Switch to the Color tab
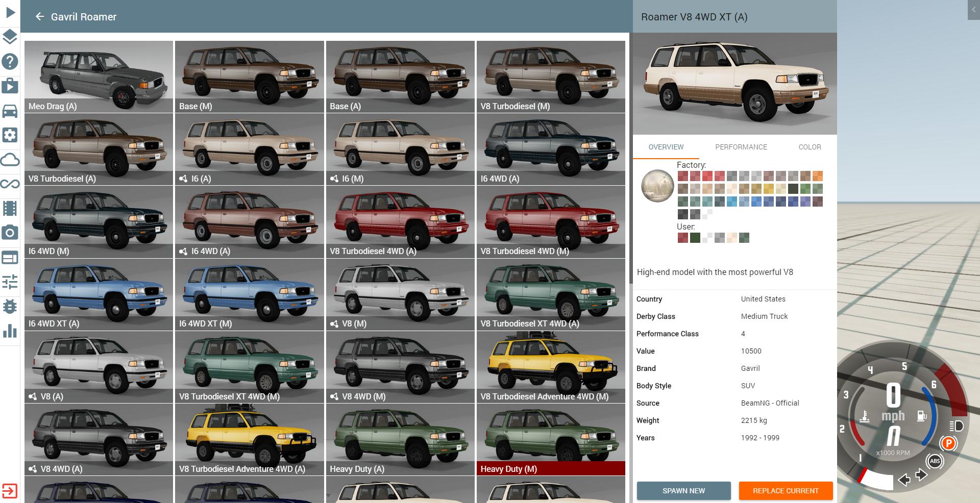 click(x=810, y=147)
